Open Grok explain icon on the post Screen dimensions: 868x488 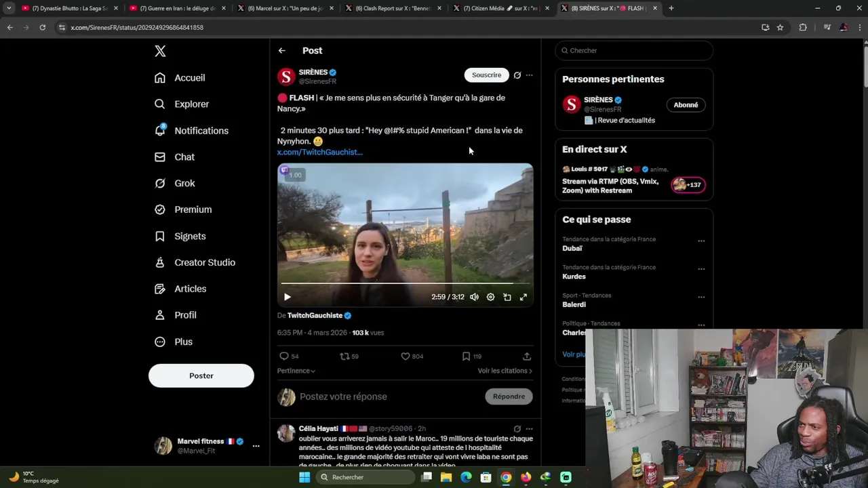click(517, 75)
